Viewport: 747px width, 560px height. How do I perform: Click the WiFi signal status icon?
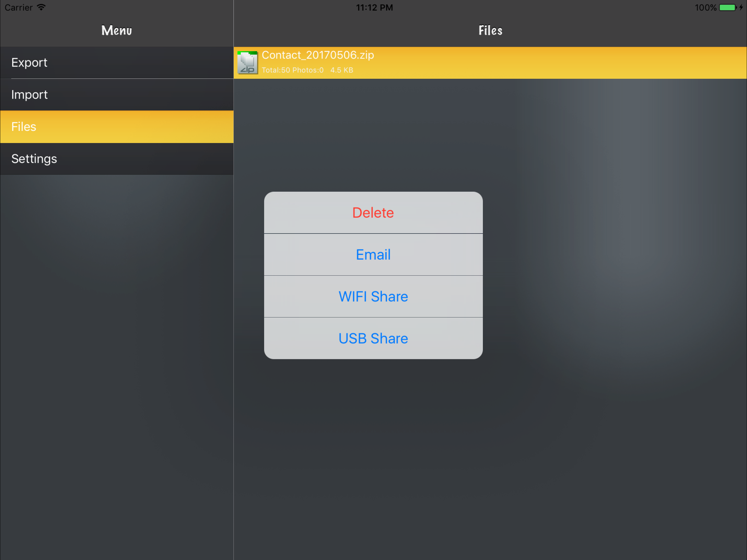click(x=41, y=7)
